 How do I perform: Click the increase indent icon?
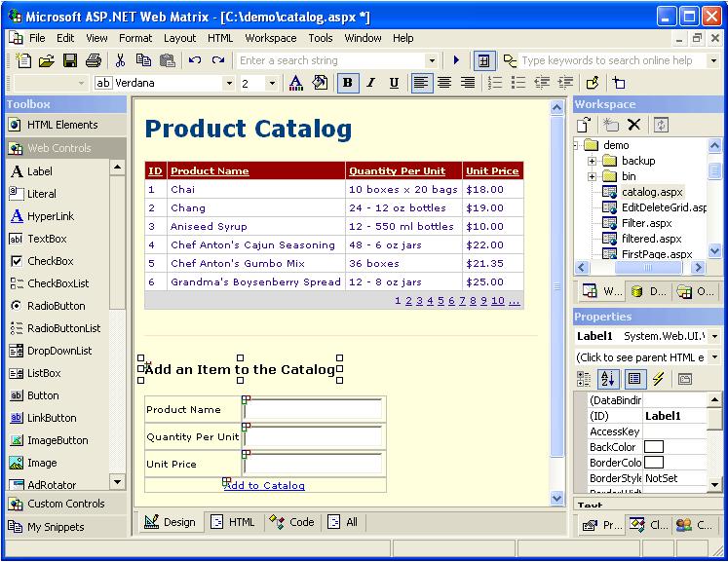point(565,83)
